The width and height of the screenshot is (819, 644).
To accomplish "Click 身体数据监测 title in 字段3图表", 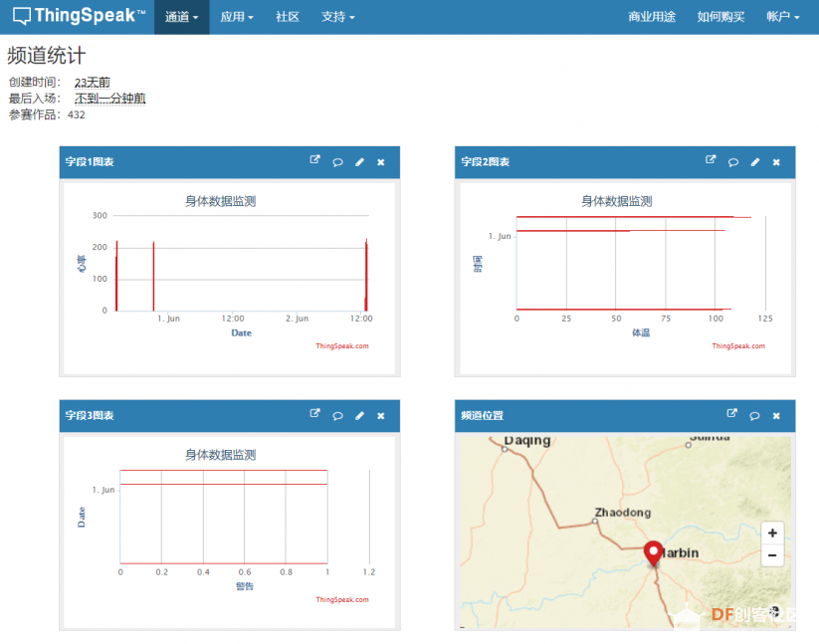I will coord(220,455).
